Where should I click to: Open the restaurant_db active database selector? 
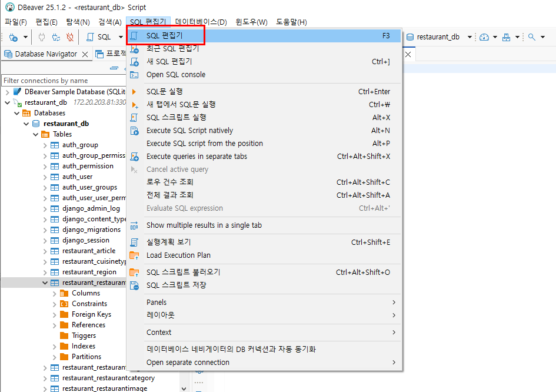[439, 37]
